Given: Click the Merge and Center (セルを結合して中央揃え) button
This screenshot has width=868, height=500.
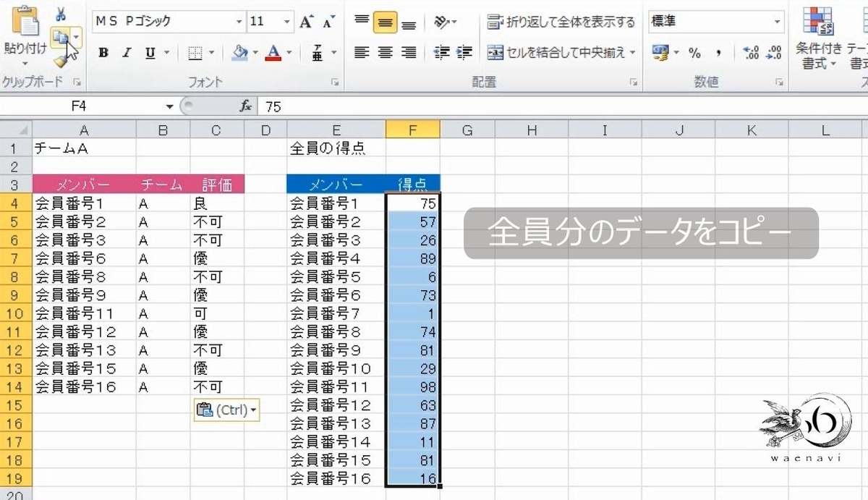Looking at the screenshot, I should (x=556, y=53).
